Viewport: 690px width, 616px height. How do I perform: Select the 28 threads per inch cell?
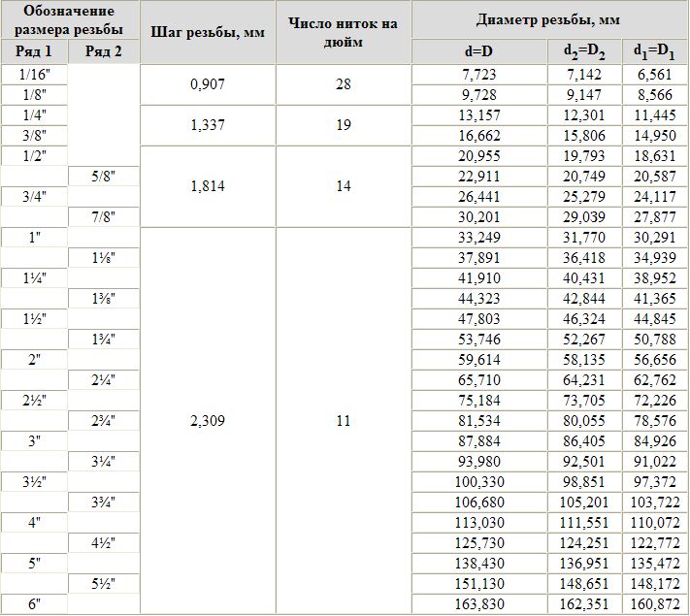(x=344, y=84)
